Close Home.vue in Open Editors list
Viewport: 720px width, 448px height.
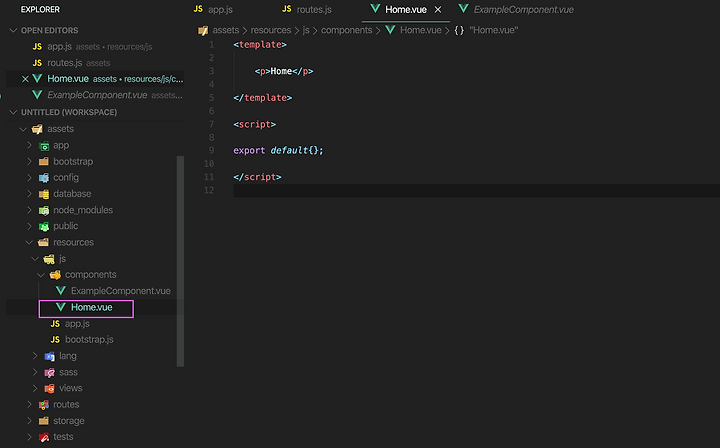click(x=25, y=79)
